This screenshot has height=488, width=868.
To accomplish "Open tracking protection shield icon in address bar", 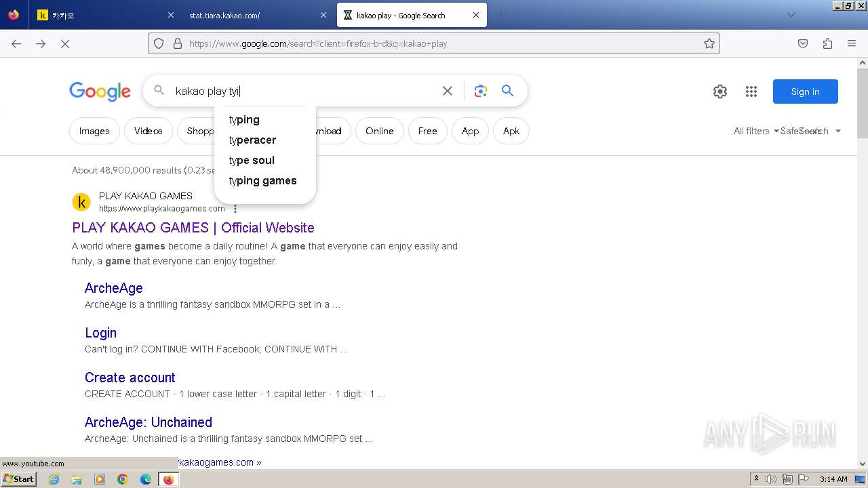I will click(159, 43).
